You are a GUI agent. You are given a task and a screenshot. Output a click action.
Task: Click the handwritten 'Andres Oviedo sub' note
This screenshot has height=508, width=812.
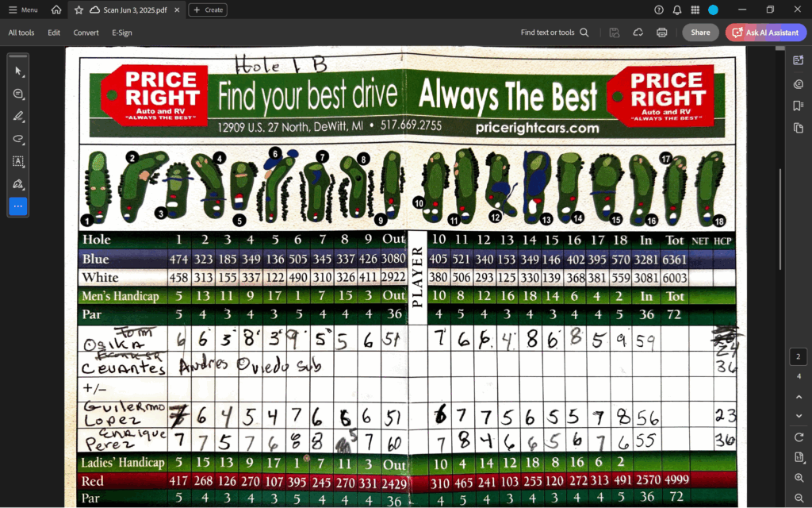click(x=250, y=365)
